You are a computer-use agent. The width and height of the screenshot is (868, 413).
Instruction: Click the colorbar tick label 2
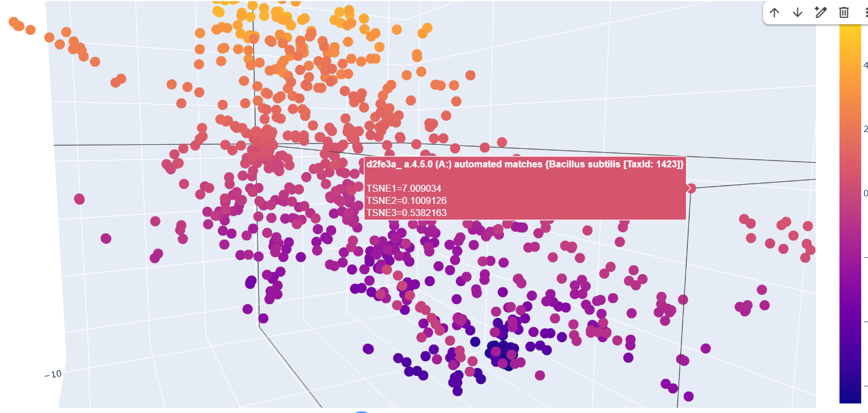click(x=865, y=129)
